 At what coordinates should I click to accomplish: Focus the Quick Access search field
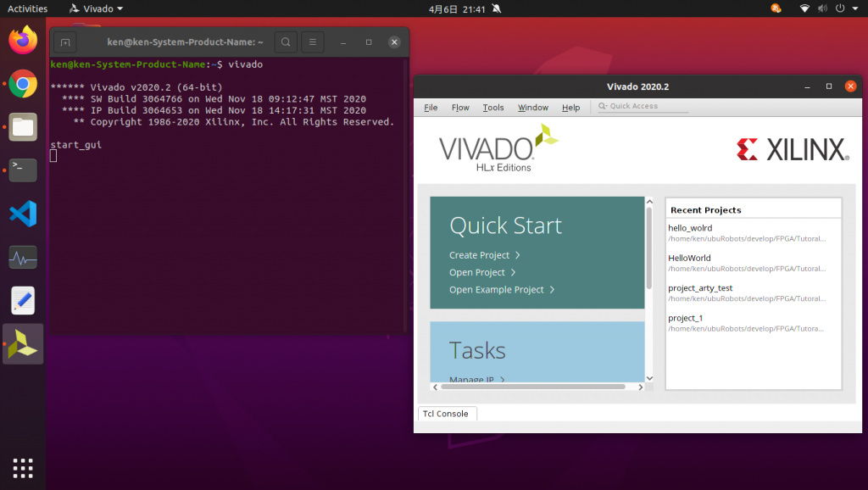[643, 106]
